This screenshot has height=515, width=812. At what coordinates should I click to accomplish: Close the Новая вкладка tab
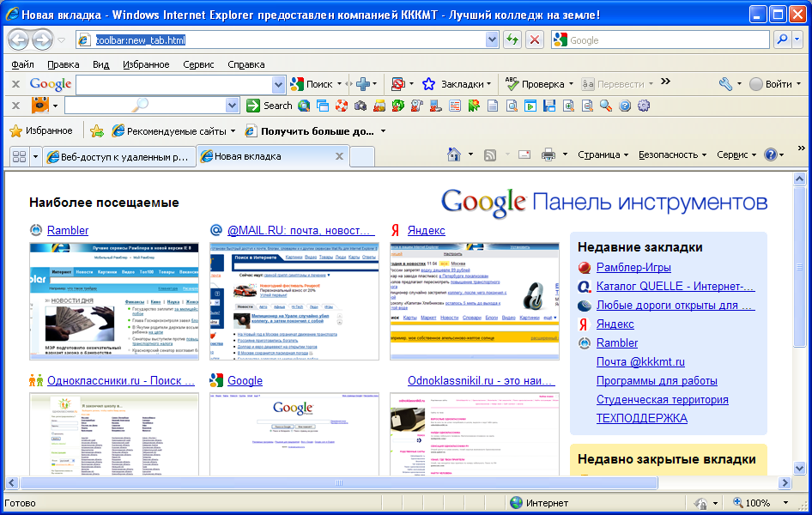tap(339, 156)
